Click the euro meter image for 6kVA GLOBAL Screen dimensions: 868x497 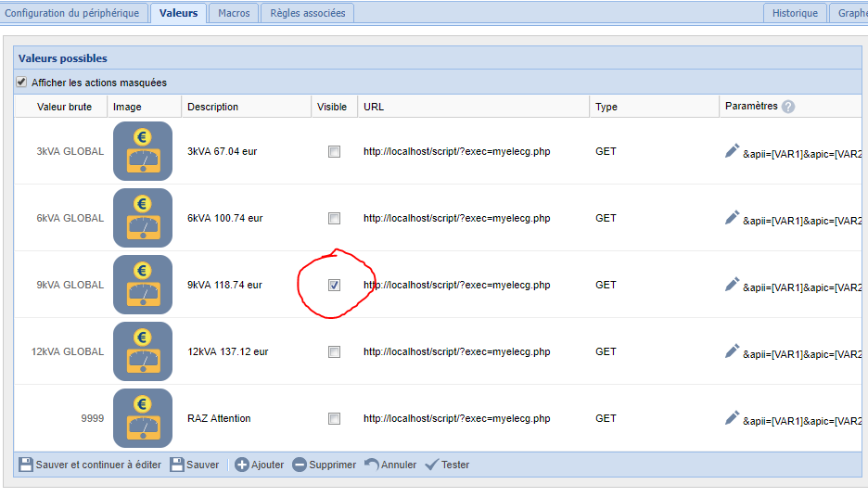point(143,218)
